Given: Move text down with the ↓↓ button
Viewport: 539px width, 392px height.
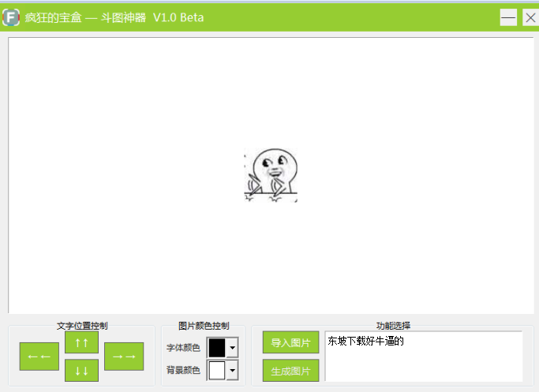Looking at the screenshot, I should 81,371.
